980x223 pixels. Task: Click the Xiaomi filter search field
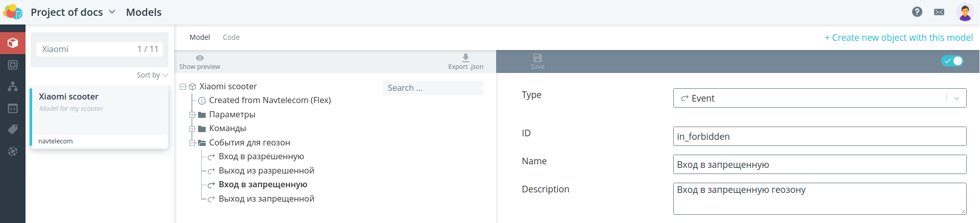click(100, 49)
